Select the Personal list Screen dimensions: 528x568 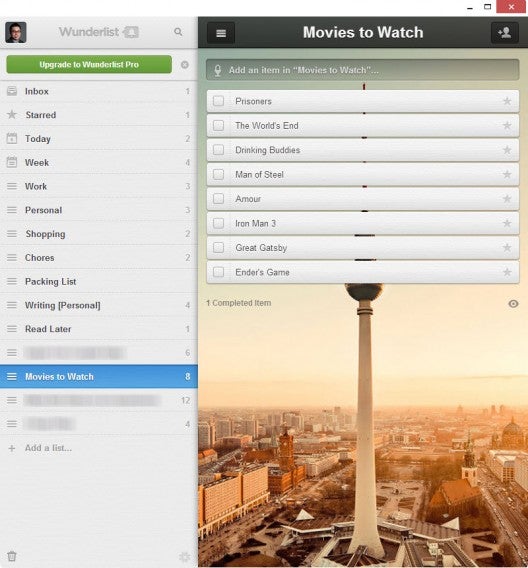point(99,210)
